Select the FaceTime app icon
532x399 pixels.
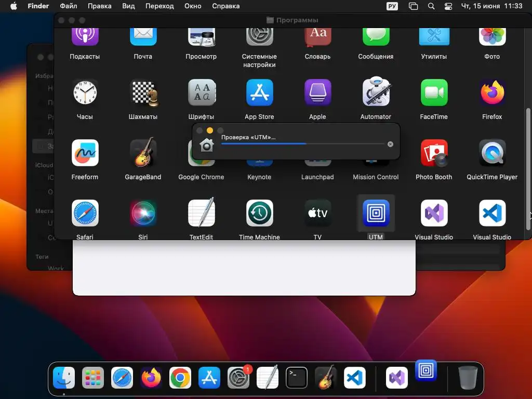434,92
